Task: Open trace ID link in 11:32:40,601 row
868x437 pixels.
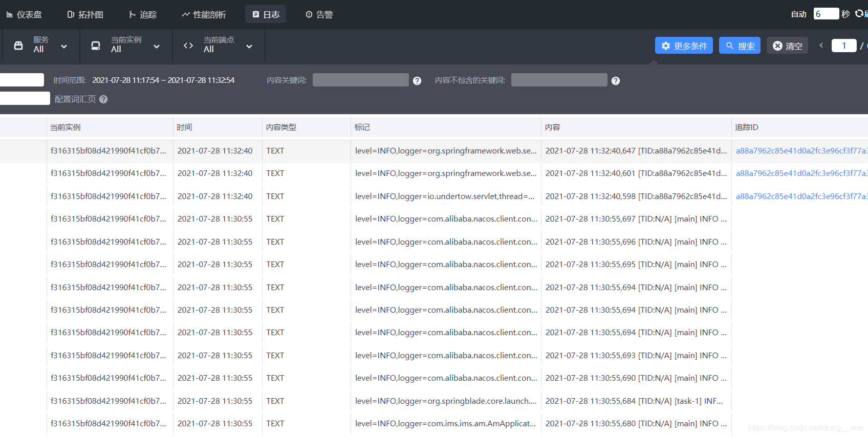Action: pos(801,173)
